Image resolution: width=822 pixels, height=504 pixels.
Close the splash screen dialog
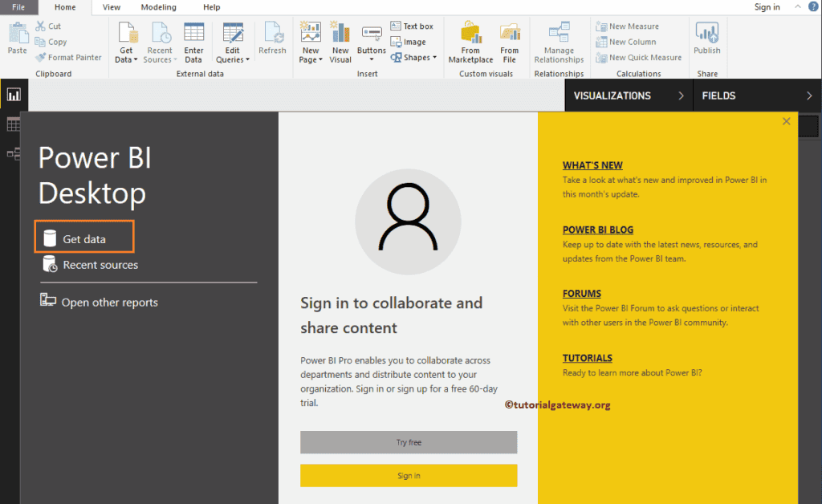pyautogui.click(x=787, y=121)
